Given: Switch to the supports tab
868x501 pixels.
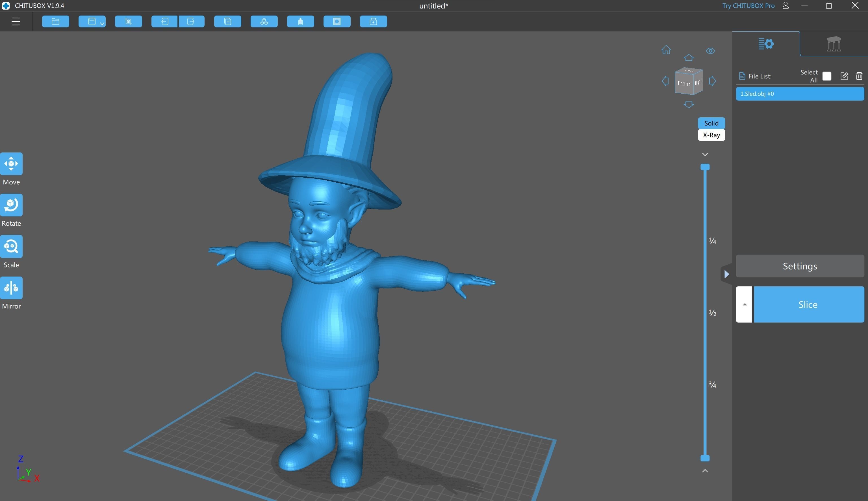Looking at the screenshot, I should click(834, 44).
